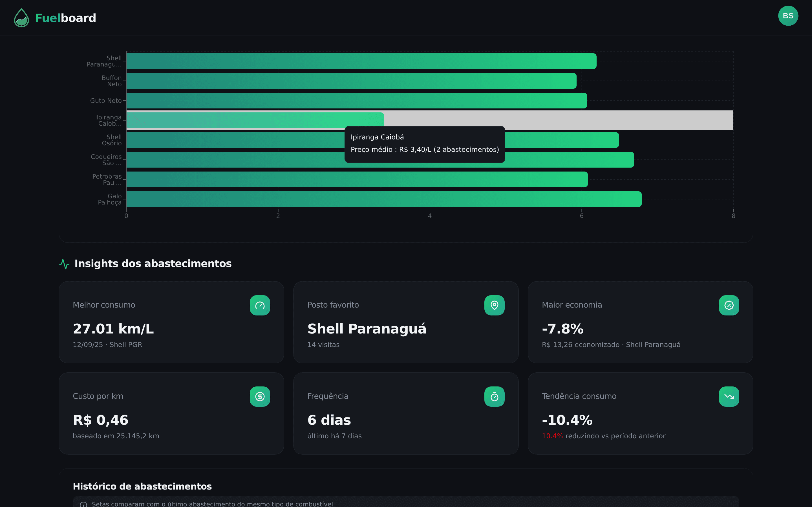
Task: Select the Frequência timer icon
Action: pos(494,396)
